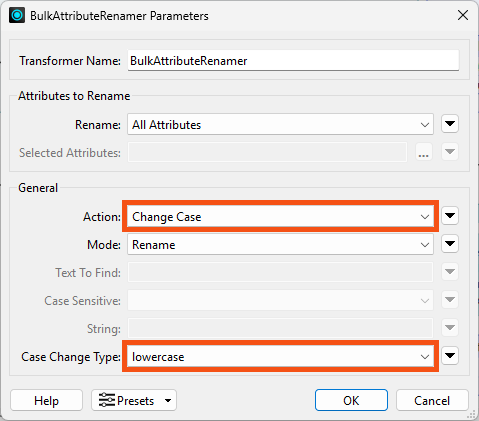Open the Mode dropdown showing Rename
The width and height of the screenshot is (479, 421).
(x=280, y=244)
